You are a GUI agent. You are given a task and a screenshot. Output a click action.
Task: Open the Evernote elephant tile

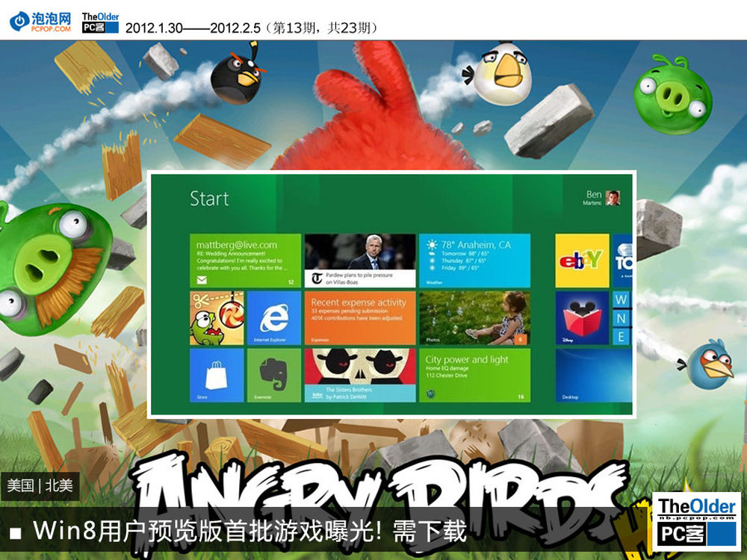point(273,375)
